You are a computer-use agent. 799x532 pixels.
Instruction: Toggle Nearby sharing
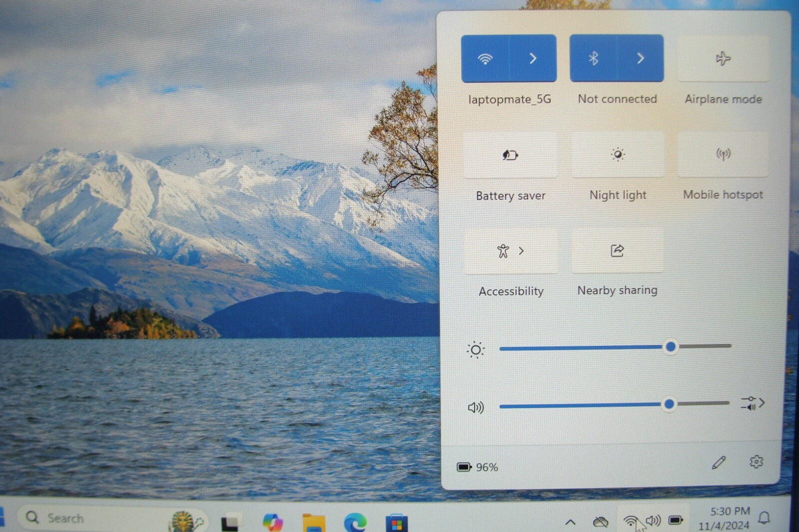tap(617, 251)
